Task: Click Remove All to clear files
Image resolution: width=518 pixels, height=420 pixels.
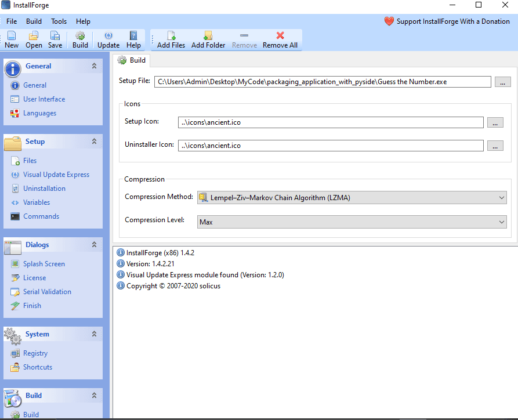Action: click(x=280, y=39)
